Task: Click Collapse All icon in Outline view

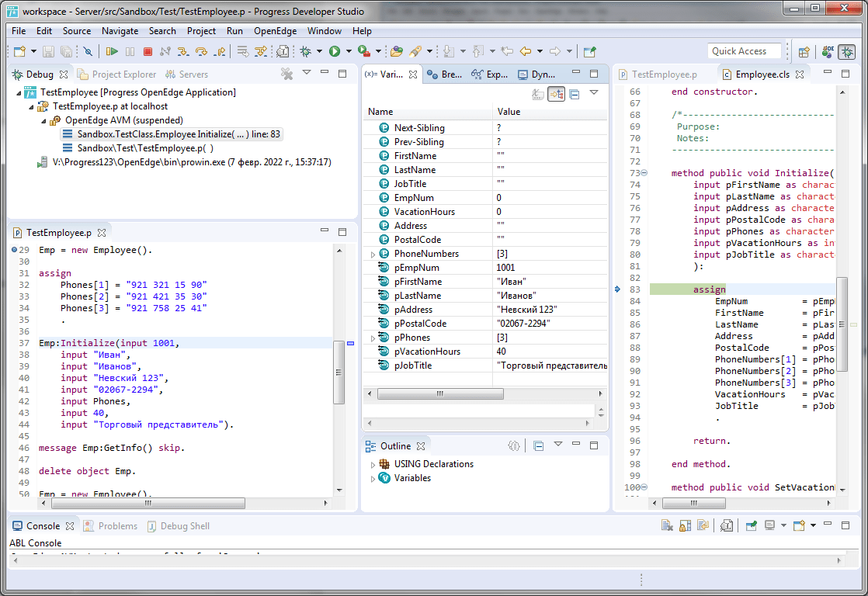Action: 539,446
